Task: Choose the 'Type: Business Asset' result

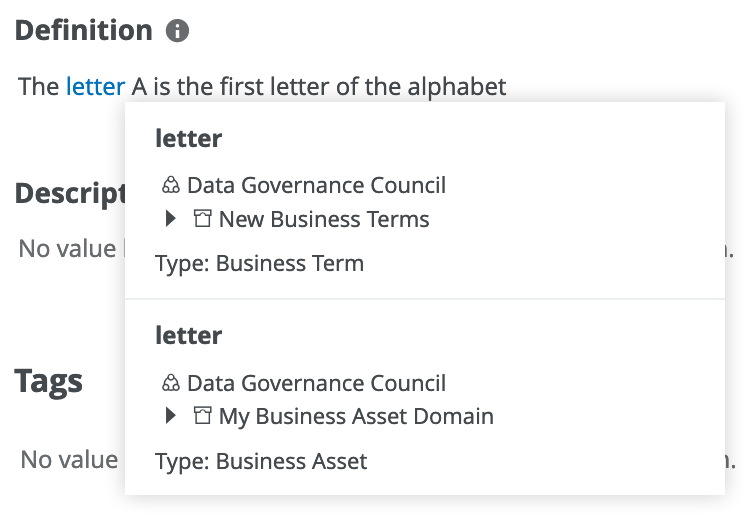Action: point(262,461)
